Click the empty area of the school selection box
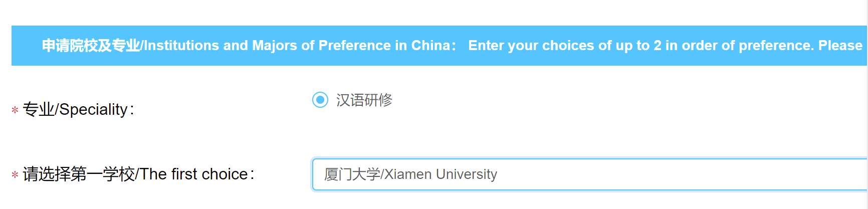868x209 pixels. (702, 174)
